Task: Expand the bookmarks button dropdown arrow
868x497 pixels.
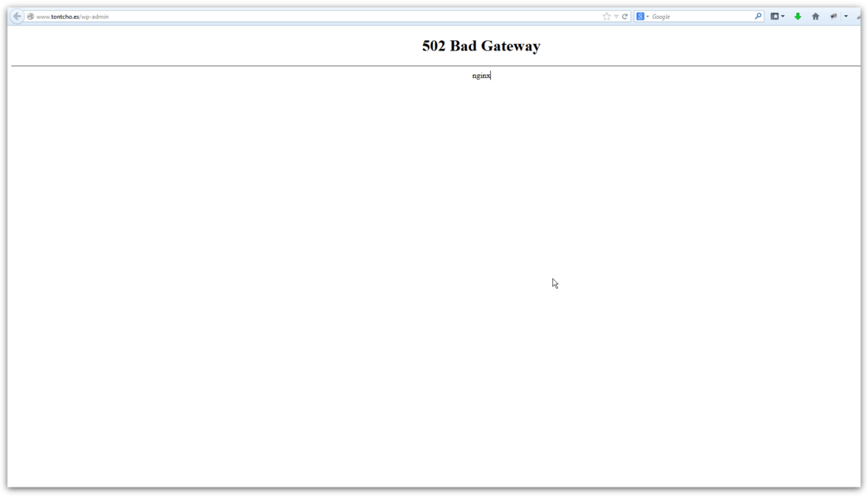Action: [783, 17]
